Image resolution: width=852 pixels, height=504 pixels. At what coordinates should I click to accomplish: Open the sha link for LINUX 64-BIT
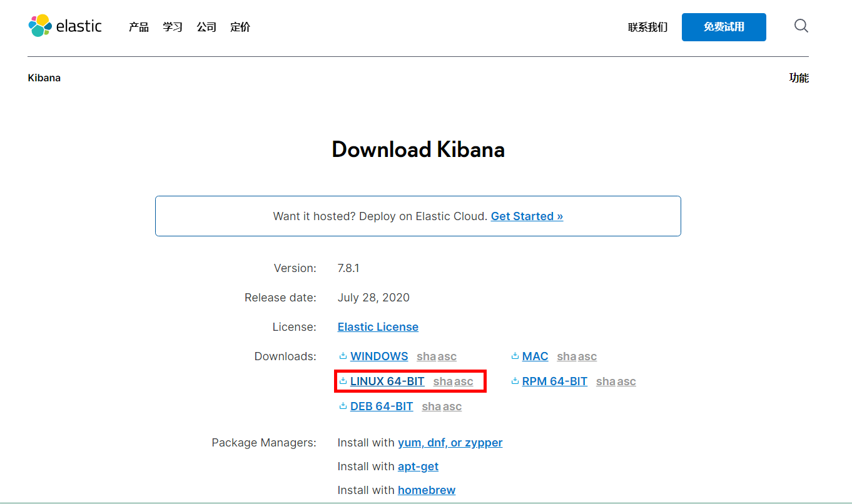pyautogui.click(x=442, y=381)
